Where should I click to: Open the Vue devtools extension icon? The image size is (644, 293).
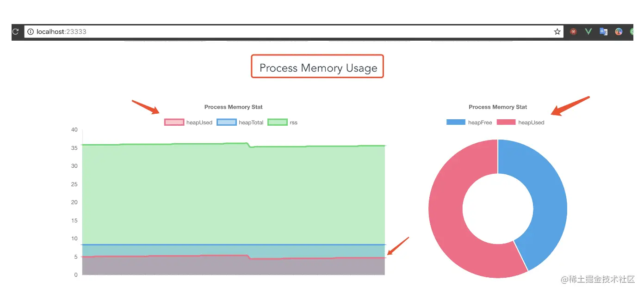pos(588,32)
